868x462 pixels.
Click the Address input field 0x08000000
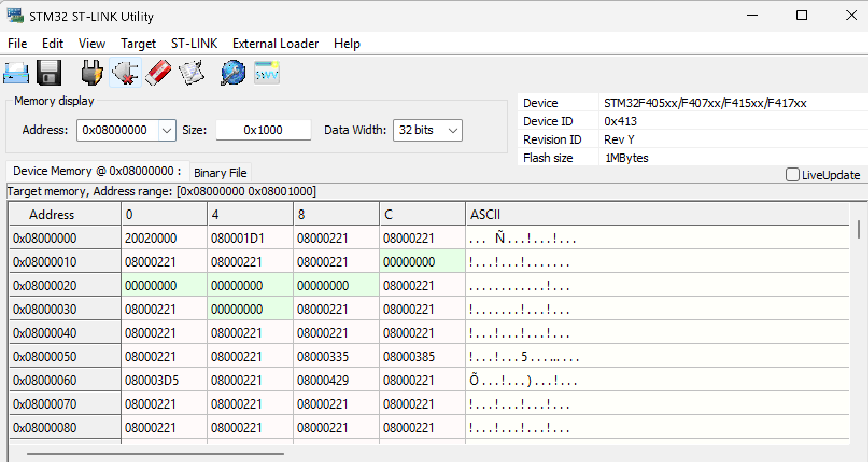(118, 130)
